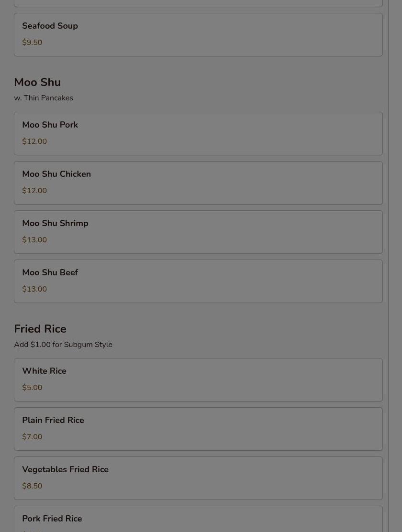The height and width of the screenshot is (532, 402).
Task: Click the Moo Shu section heading
Action: [x=37, y=82]
